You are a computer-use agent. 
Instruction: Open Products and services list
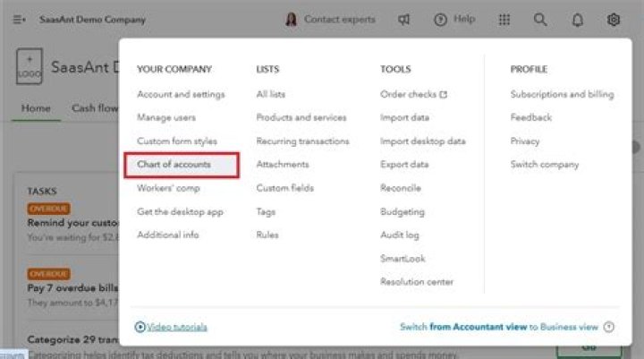click(x=301, y=117)
